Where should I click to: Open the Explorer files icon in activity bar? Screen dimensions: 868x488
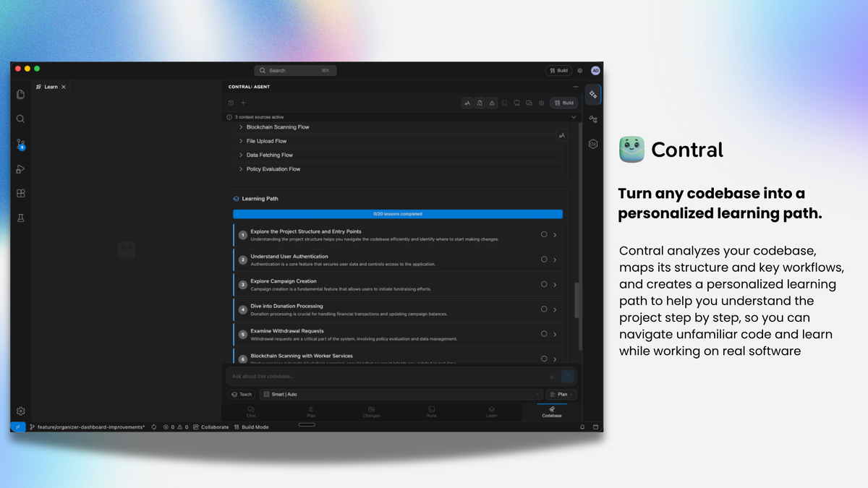click(x=20, y=95)
